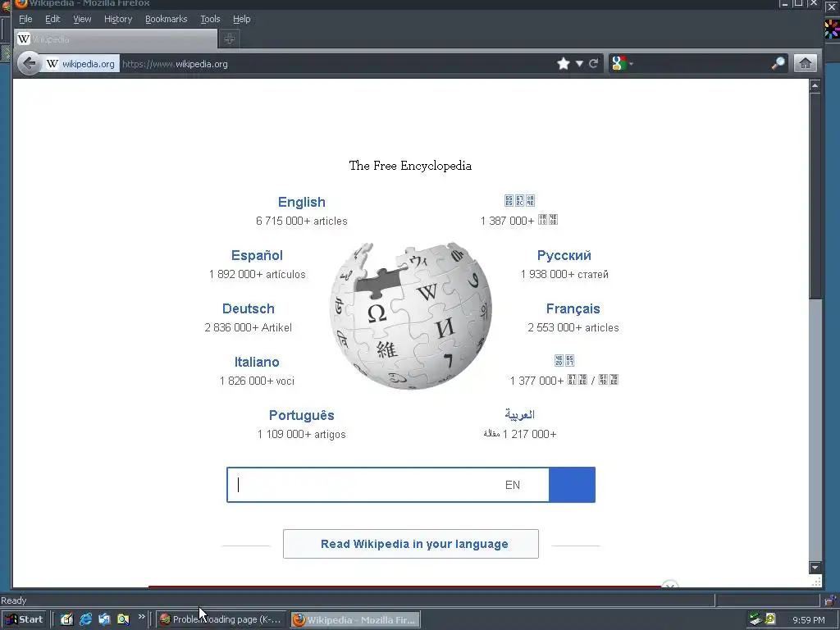Screen dimensions: 840x630
Task: Reload the page with the refresh icon
Action: click(594, 64)
